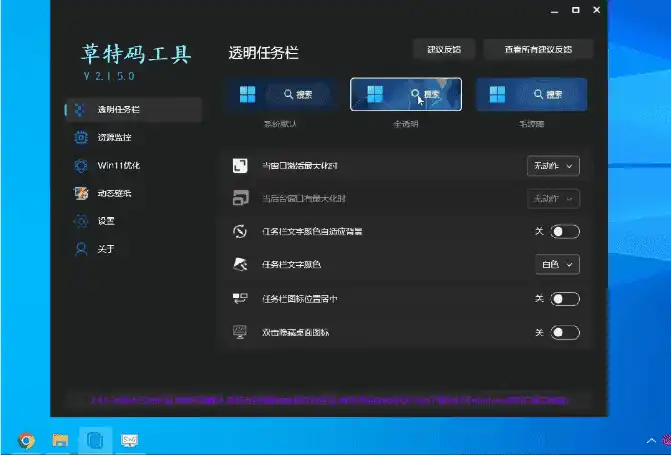Click the icon beside 任务栏文字颜色自适应背景
Viewport: 671px width, 455px height.
tap(240, 231)
